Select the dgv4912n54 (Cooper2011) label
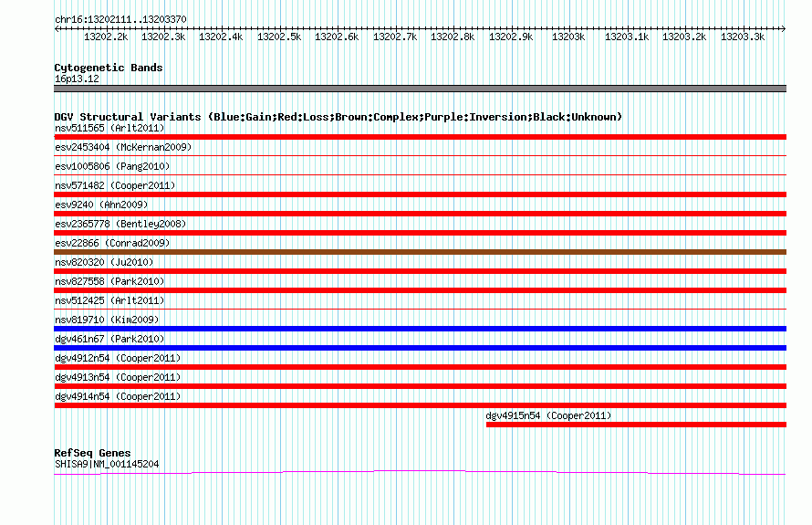This screenshot has width=812, height=525. click(118, 358)
